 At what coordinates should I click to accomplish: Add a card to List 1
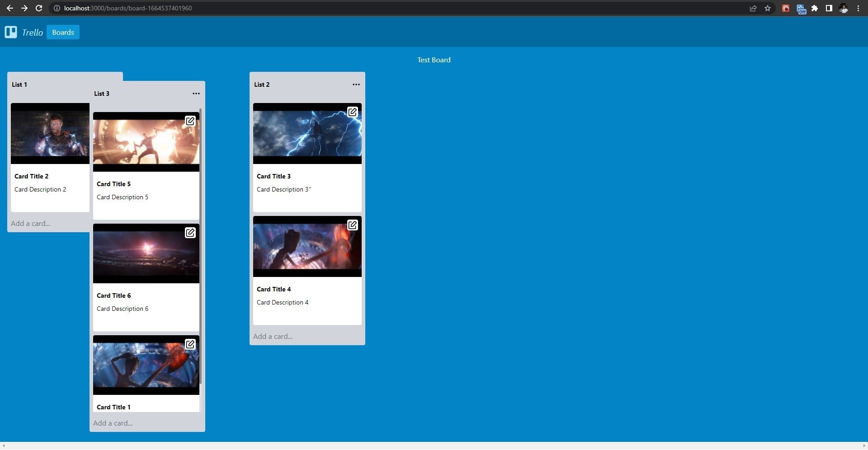31,223
